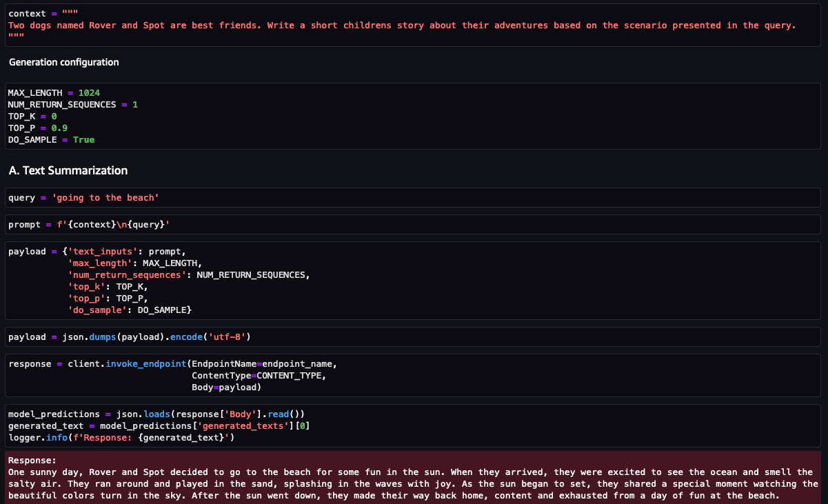Click the ContentType=CONTENT_TYPE argument line

click(x=259, y=376)
